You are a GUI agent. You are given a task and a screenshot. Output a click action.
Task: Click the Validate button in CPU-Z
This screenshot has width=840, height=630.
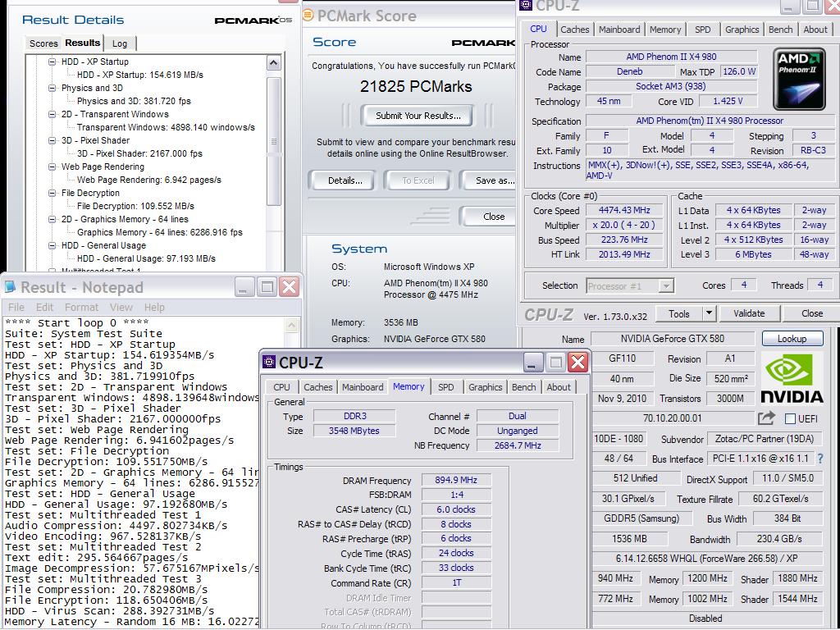coord(749,313)
